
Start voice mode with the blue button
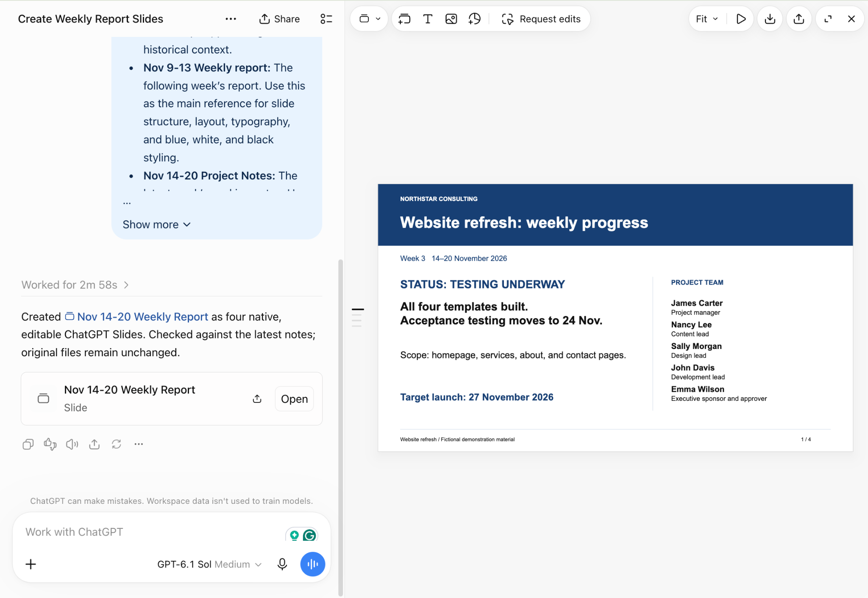coord(312,564)
